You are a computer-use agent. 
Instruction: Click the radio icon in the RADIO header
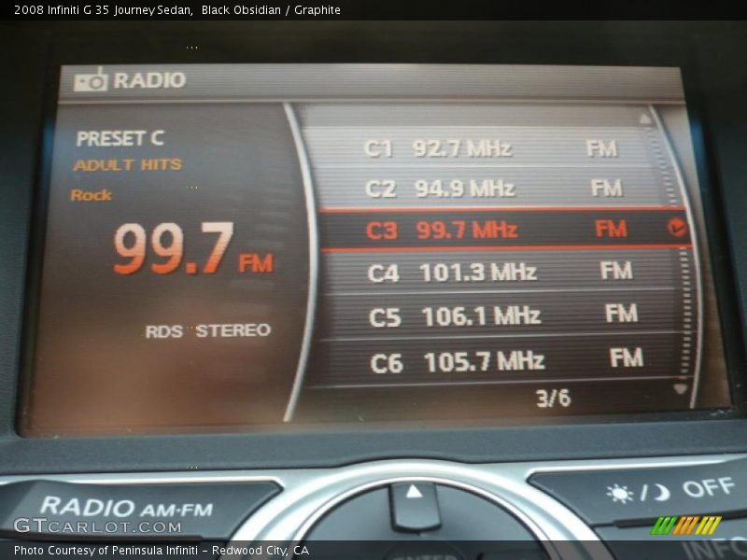90,80
